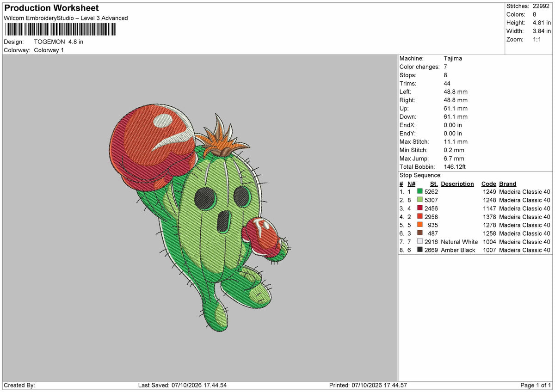Click stitch count '5262' in row 1
This screenshot has height=392, width=555.
point(431,192)
